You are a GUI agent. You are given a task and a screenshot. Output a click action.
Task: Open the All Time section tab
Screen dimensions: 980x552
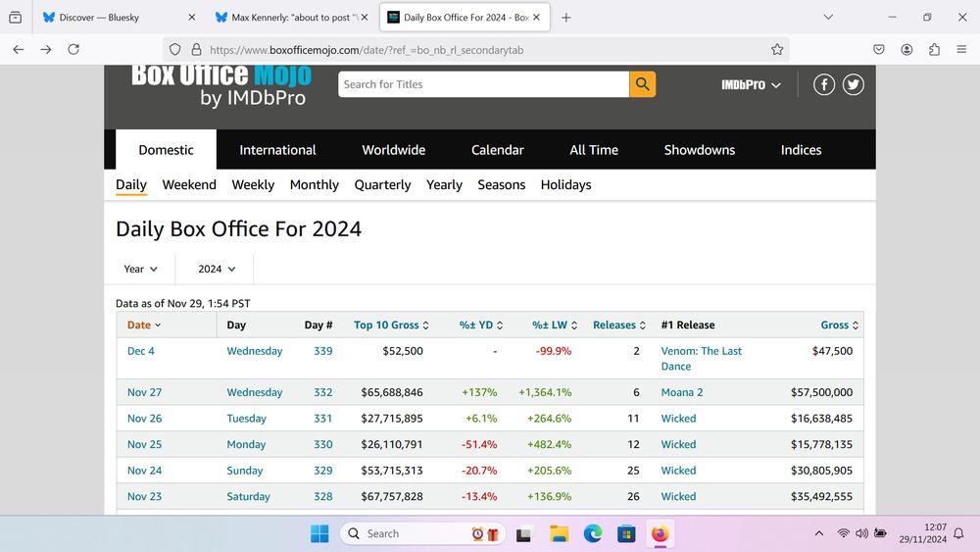pos(594,150)
